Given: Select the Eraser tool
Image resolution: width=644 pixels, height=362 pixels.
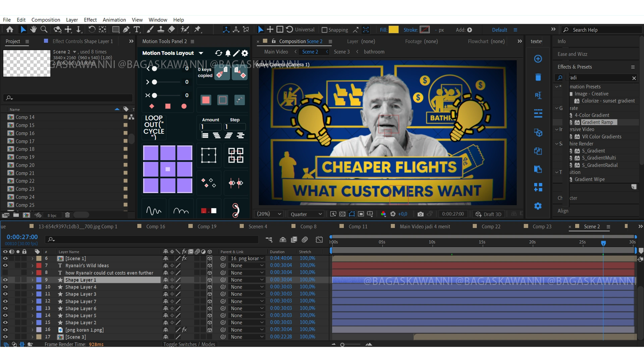Looking at the screenshot, I should point(171,29).
